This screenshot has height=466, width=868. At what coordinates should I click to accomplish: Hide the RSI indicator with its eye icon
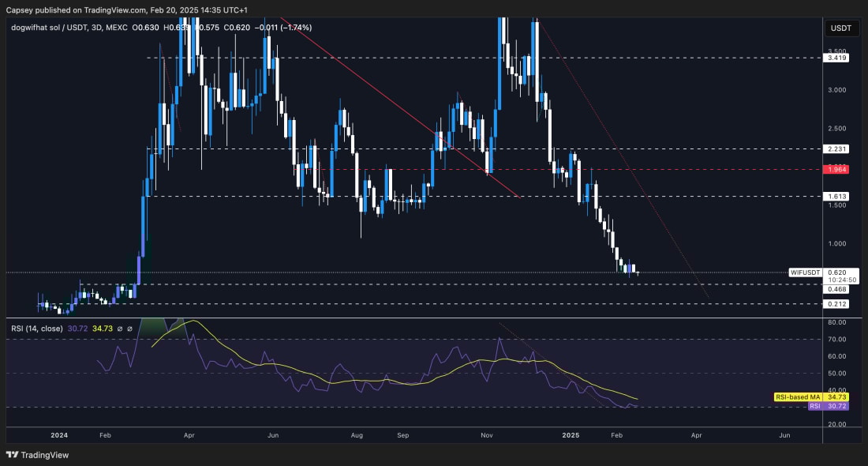(x=119, y=329)
